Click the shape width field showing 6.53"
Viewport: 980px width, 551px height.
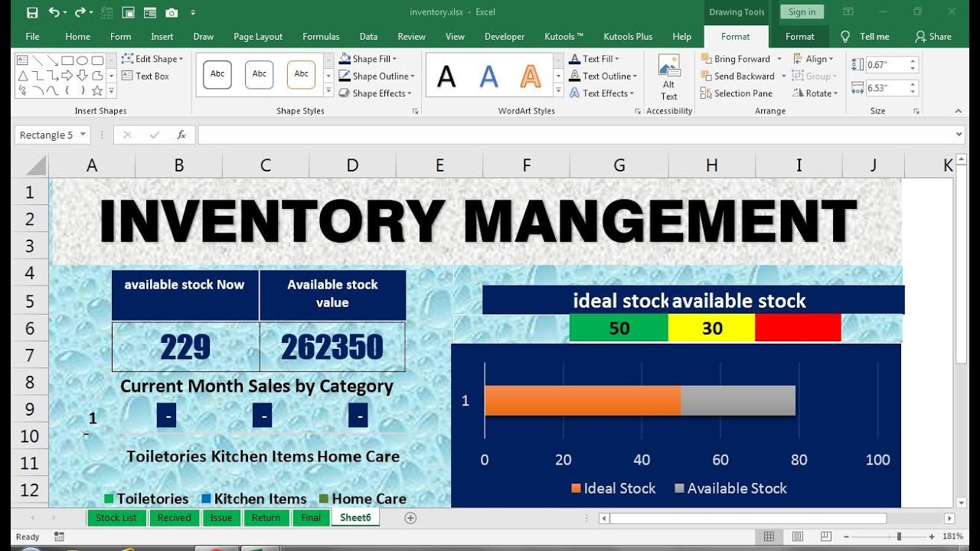[x=885, y=88]
